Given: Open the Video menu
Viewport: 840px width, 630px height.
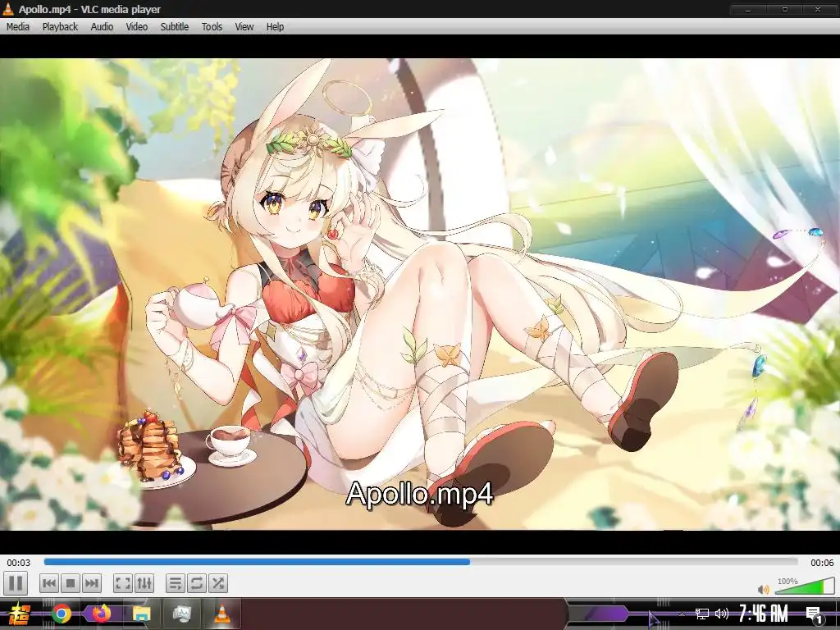Looking at the screenshot, I should pos(137,27).
